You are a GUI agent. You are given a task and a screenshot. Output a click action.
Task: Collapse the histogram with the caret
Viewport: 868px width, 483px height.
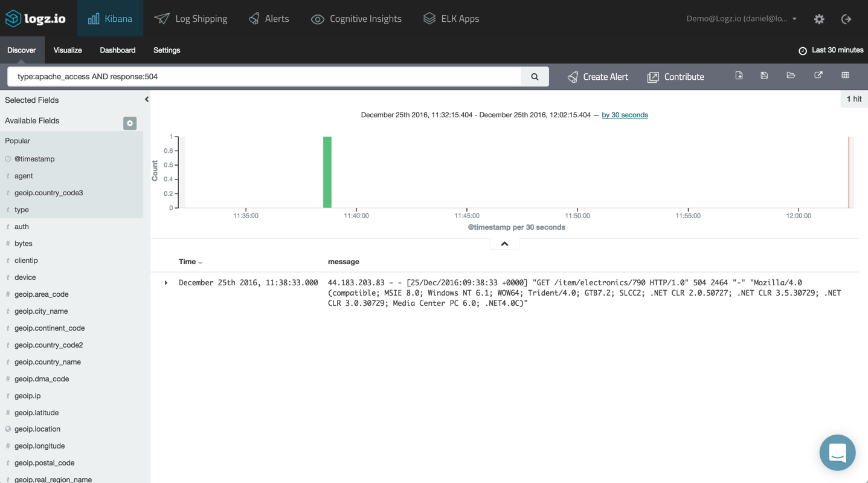pyautogui.click(x=504, y=244)
